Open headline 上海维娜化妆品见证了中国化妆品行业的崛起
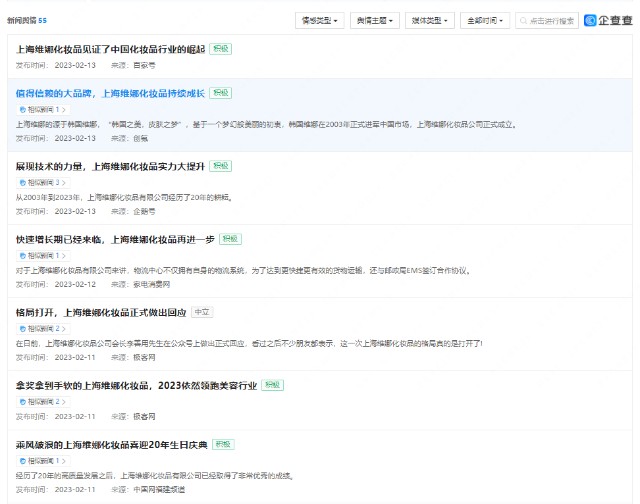This screenshot has height=504, width=640. [110, 49]
